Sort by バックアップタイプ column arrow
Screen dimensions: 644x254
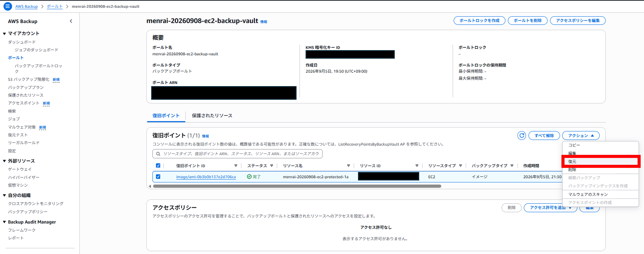point(512,166)
